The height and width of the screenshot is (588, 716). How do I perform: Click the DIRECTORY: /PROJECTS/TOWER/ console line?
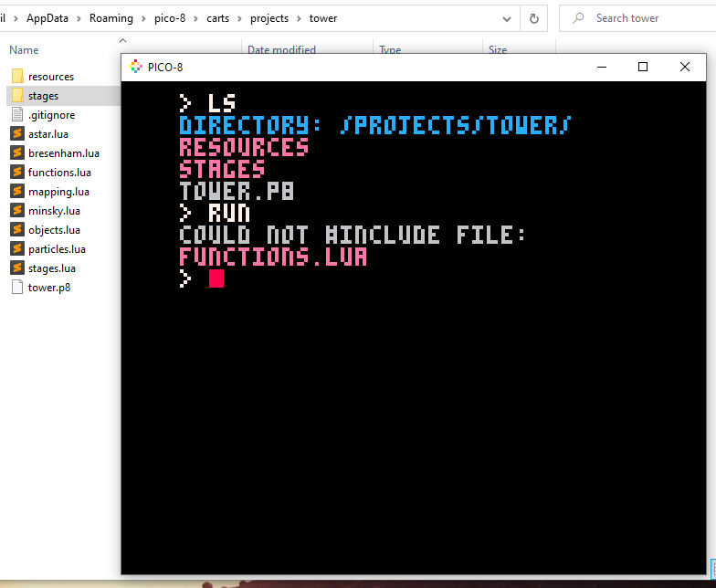374,125
